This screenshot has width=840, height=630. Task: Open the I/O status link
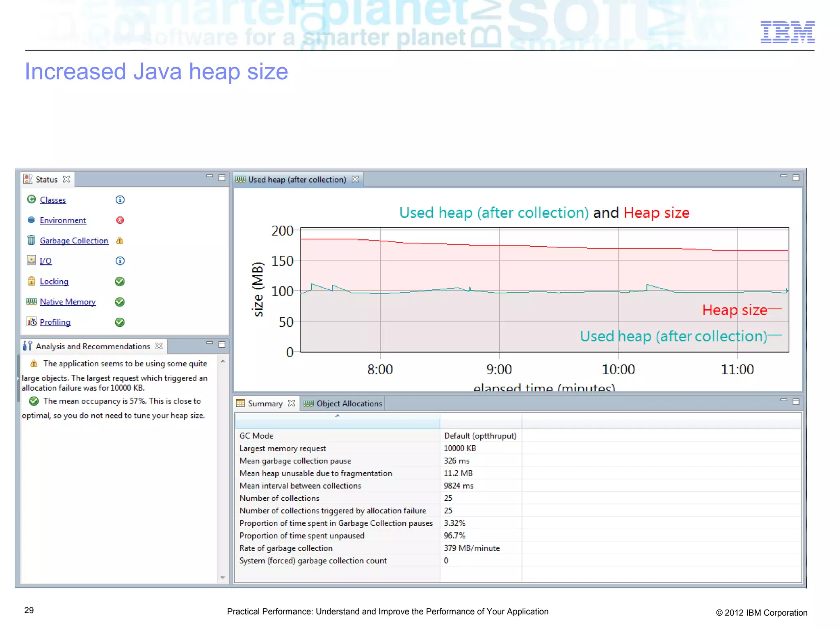click(x=46, y=261)
